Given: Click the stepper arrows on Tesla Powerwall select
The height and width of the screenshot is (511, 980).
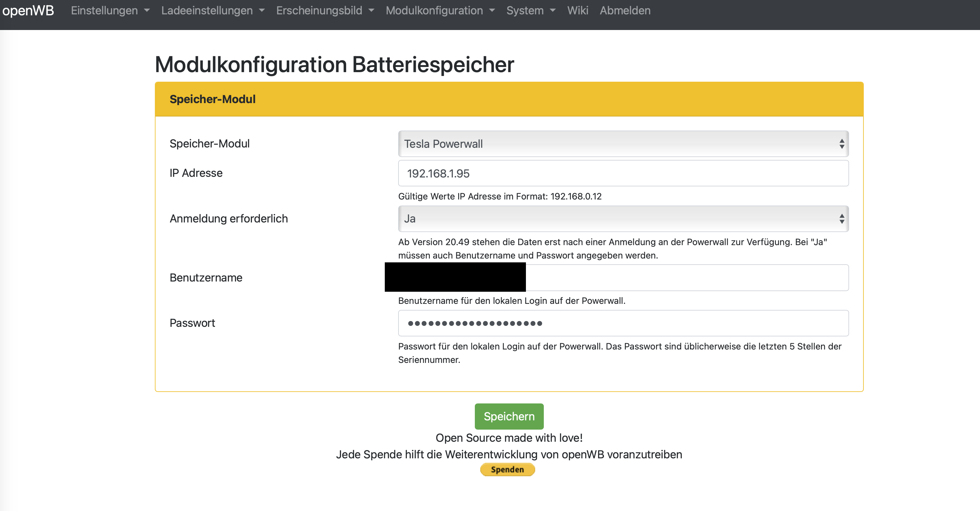Looking at the screenshot, I should (x=841, y=144).
